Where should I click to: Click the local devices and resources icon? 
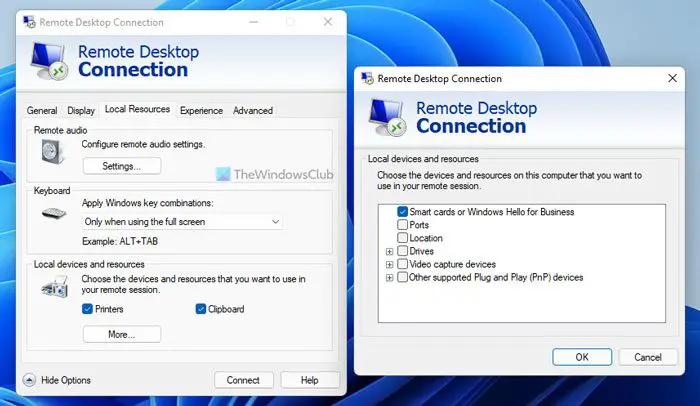coord(54,287)
